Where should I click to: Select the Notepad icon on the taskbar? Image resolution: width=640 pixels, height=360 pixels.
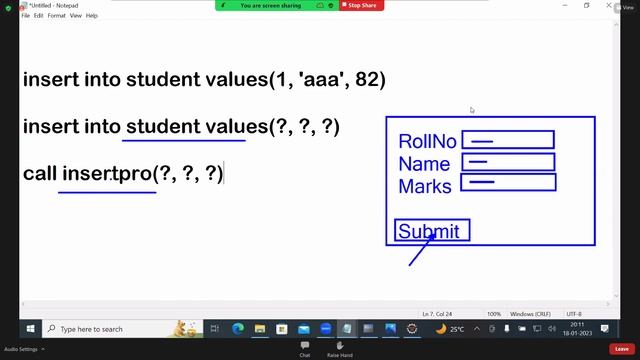coord(347,329)
